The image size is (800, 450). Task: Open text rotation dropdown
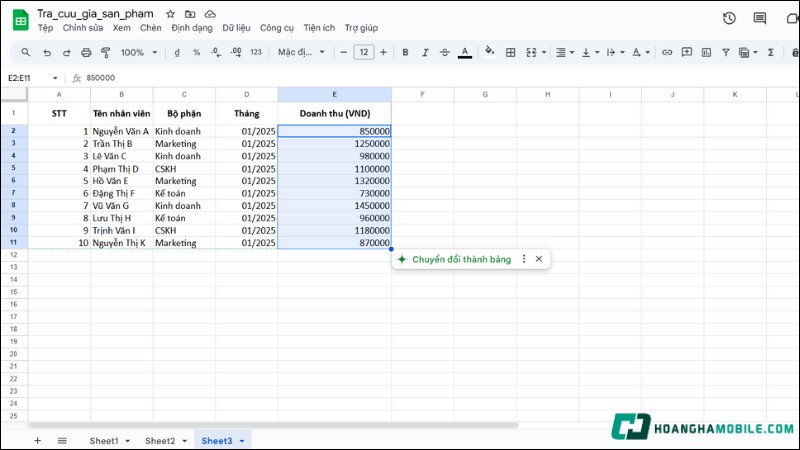tap(640, 52)
